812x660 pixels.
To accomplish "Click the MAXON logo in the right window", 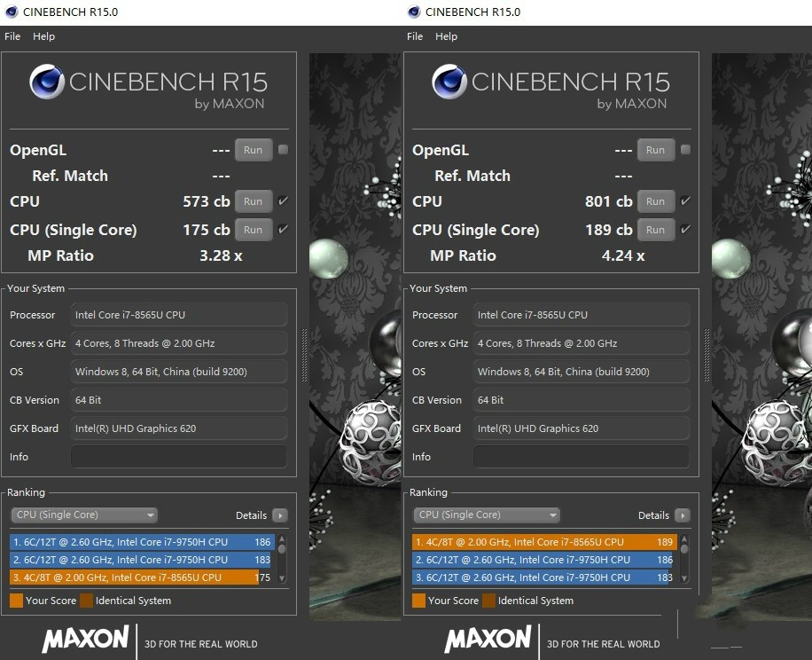I will [x=488, y=638].
